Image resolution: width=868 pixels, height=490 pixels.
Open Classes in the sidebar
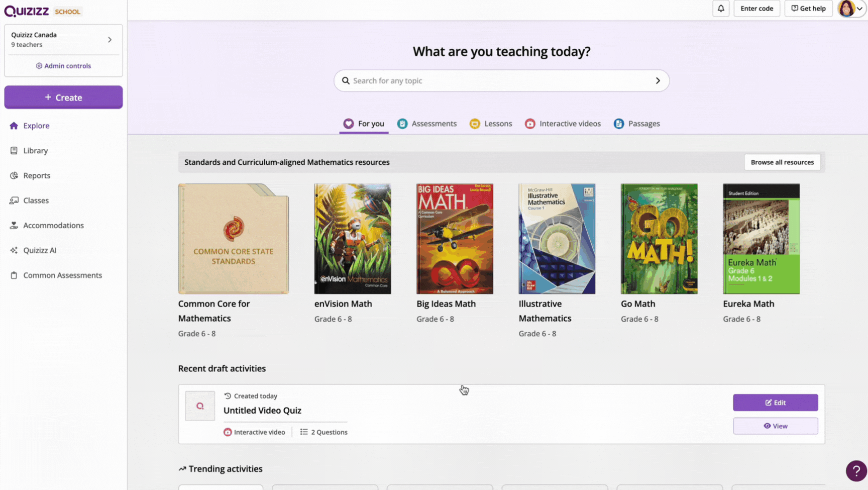tap(36, 201)
